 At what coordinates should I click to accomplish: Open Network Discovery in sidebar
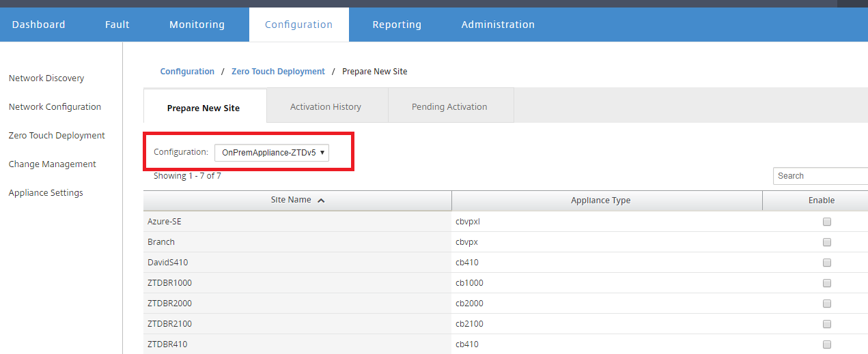(x=46, y=78)
